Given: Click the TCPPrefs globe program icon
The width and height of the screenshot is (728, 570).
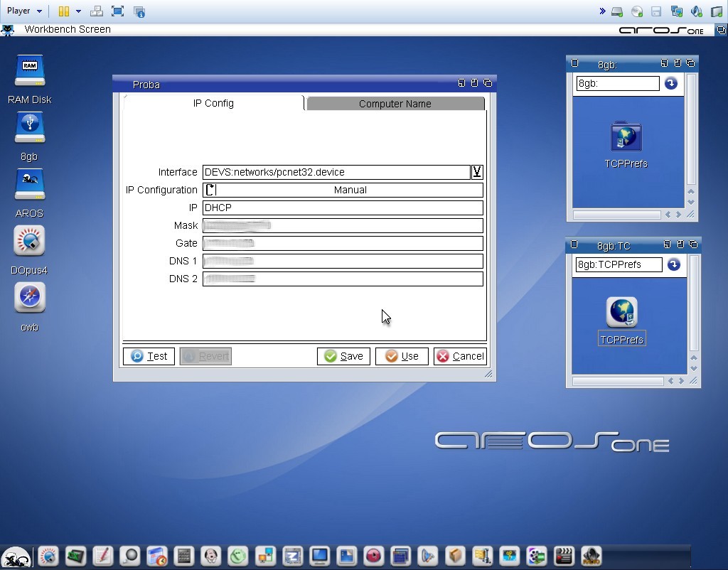Looking at the screenshot, I should 621,313.
